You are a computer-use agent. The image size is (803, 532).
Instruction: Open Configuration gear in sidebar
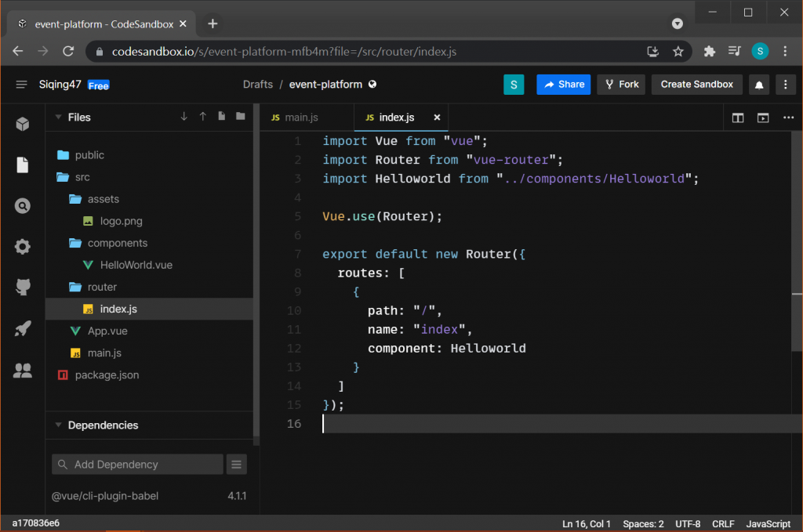coord(23,247)
